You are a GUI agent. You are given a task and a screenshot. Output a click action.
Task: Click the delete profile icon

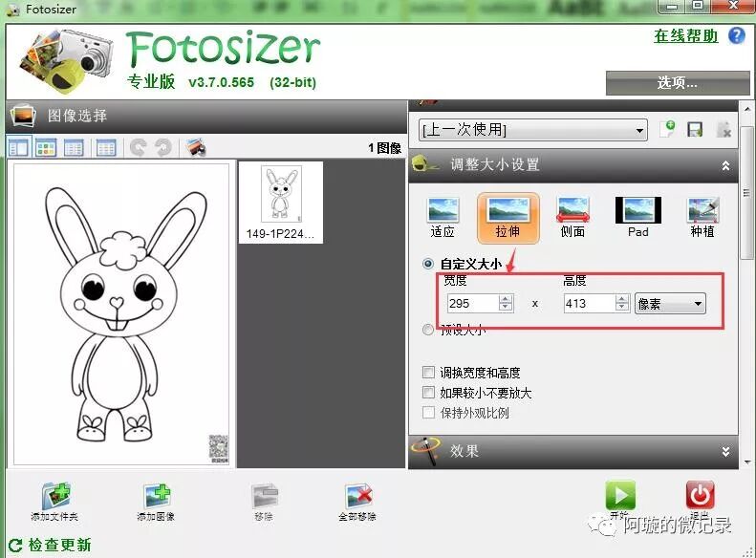coord(724,129)
